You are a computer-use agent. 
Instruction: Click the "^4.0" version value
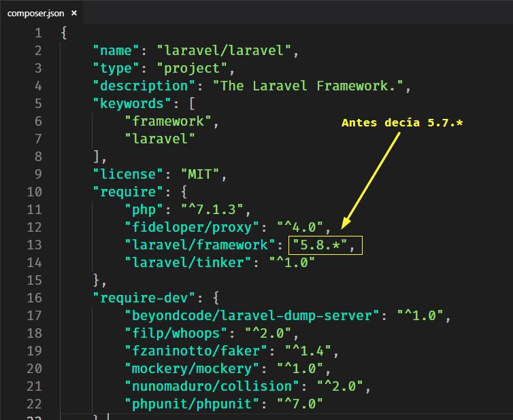coord(300,227)
